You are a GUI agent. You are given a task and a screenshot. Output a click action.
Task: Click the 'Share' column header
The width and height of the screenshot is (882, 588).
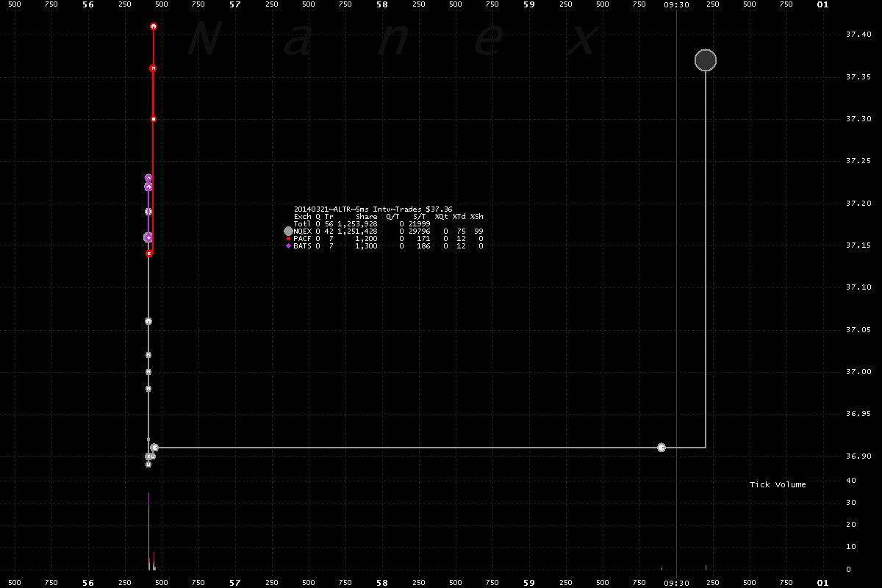click(x=367, y=217)
